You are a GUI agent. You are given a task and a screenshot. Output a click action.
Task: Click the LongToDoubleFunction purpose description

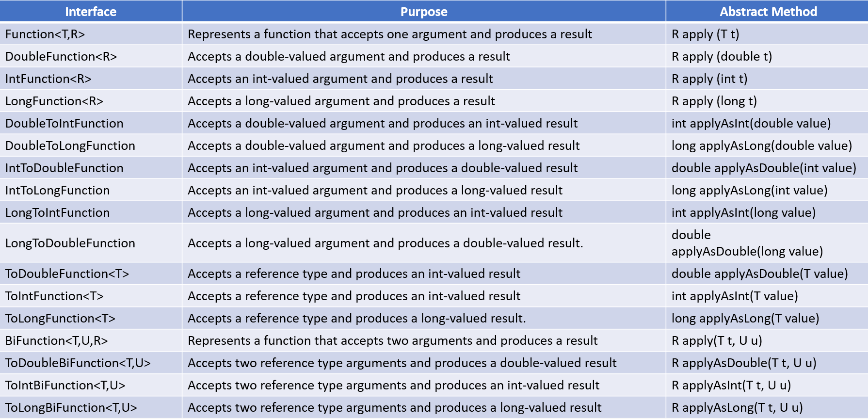click(x=386, y=243)
